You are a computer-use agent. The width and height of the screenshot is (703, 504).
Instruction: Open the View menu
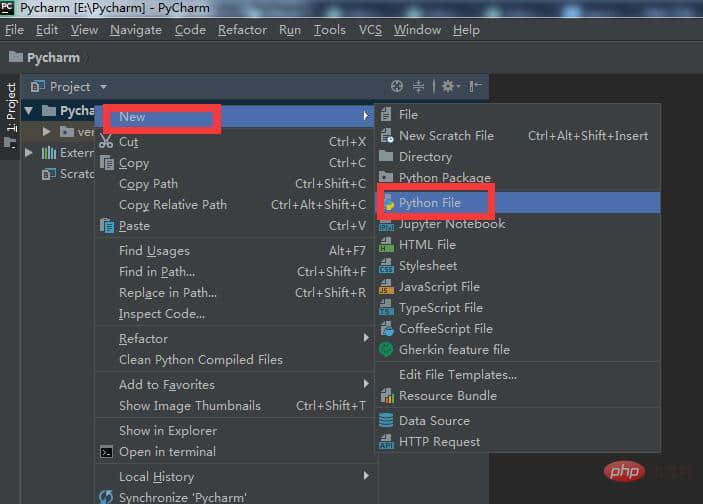84,30
